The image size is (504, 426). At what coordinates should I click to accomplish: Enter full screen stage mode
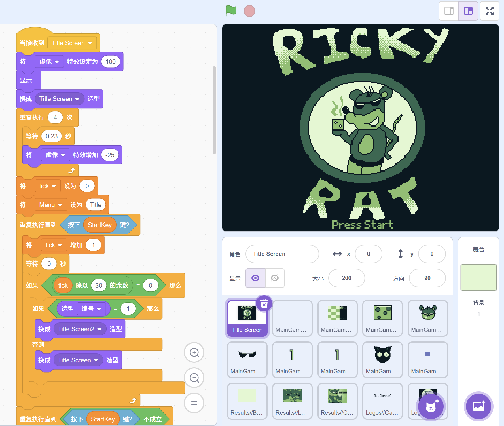[489, 11]
